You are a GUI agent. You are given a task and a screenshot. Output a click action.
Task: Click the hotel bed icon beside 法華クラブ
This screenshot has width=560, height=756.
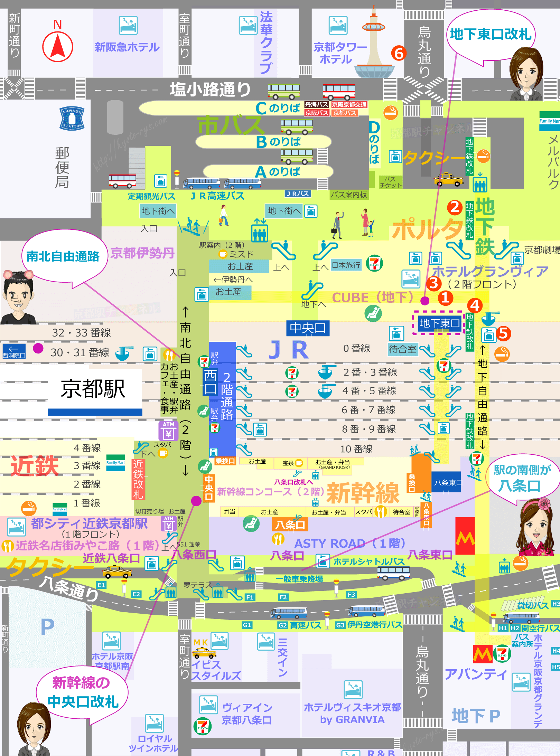[x=248, y=25]
